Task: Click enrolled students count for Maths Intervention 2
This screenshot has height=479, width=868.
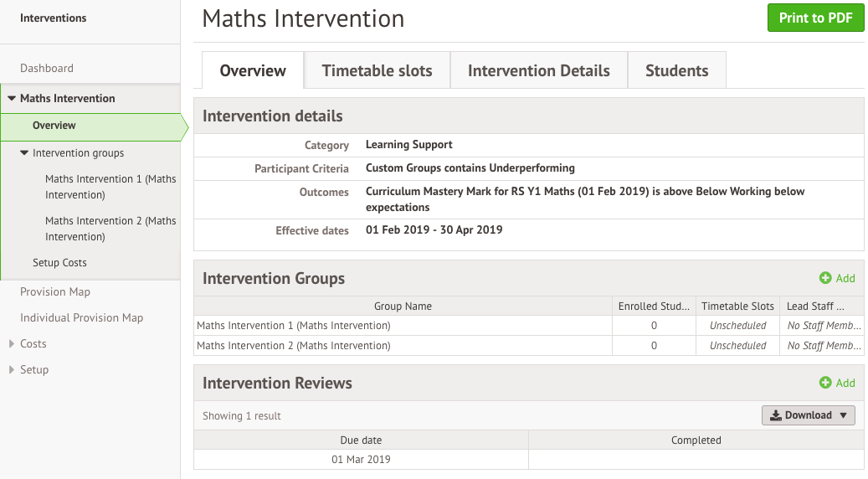Action: coord(654,346)
